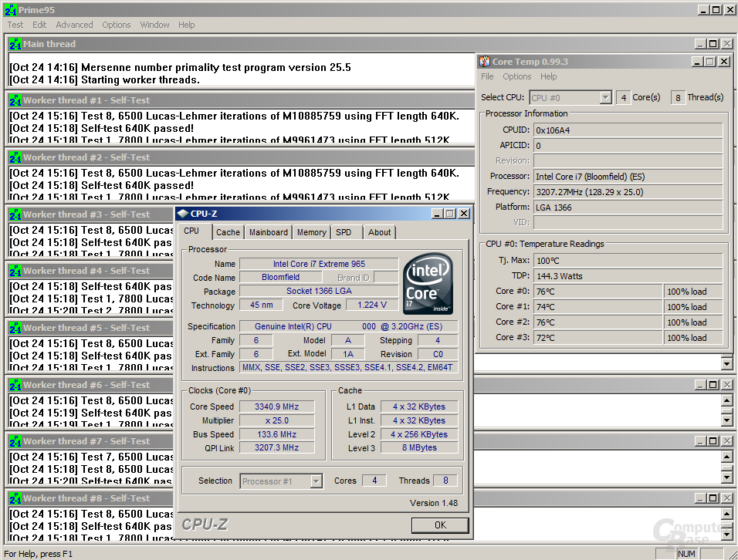
Task: Open the Advanced menu in Prime95
Action: pyautogui.click(x=74, y=25)
